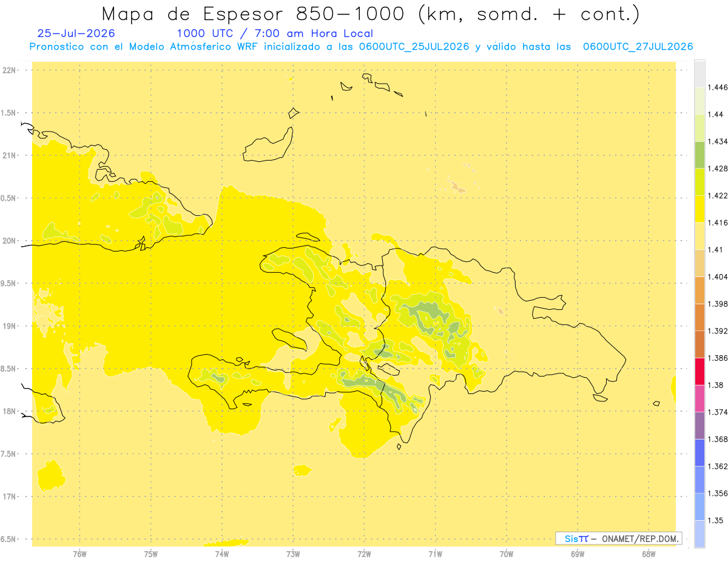Screen dimensions: 728x562
Task: Select the red legend swatch
Action: [699, 371]
